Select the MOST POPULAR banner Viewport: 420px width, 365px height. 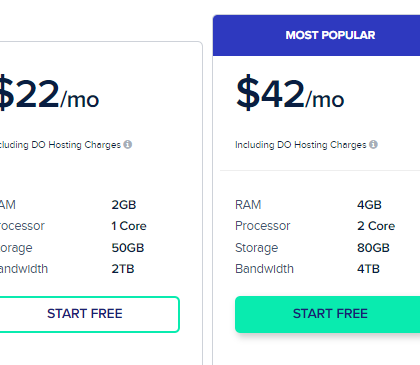click(x=316, y=35)
